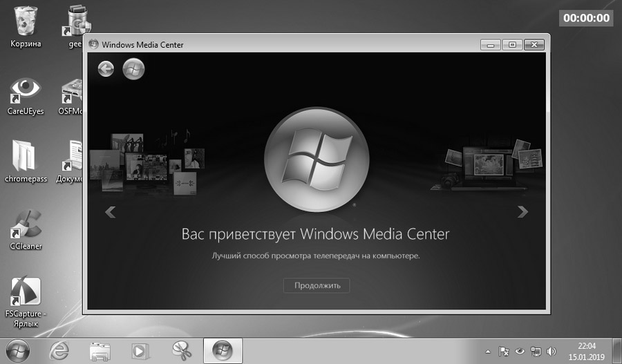The width and height of the screenshot is (622, 364).
Task: Open the geek uninstaller desktop shortcut
Action: coord(75,26)
